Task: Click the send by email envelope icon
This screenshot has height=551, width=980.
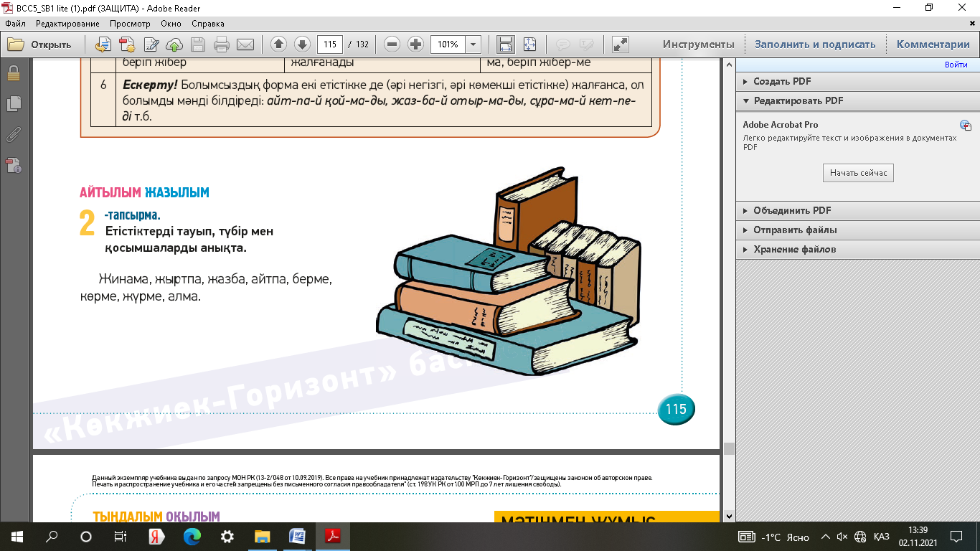Action: (245, 44)
